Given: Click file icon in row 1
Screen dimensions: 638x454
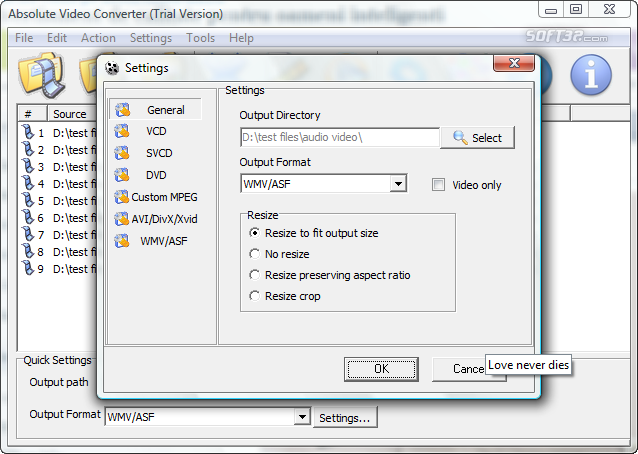Looking at the screenshot, I should tap(28, 132).
